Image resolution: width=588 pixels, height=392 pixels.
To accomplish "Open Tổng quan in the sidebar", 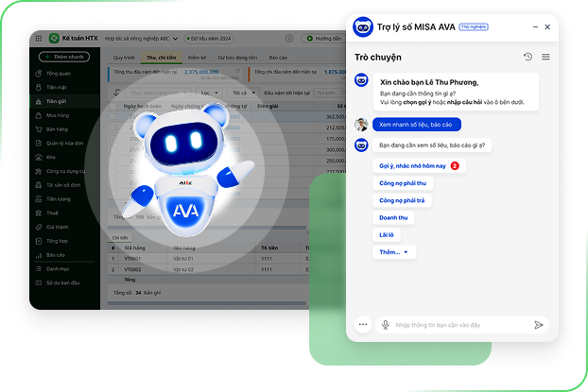I will [58, 73].
